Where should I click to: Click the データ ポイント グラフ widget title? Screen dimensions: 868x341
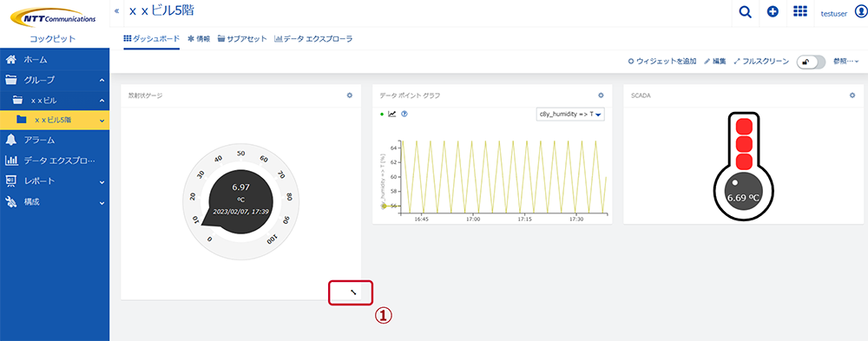411,95
